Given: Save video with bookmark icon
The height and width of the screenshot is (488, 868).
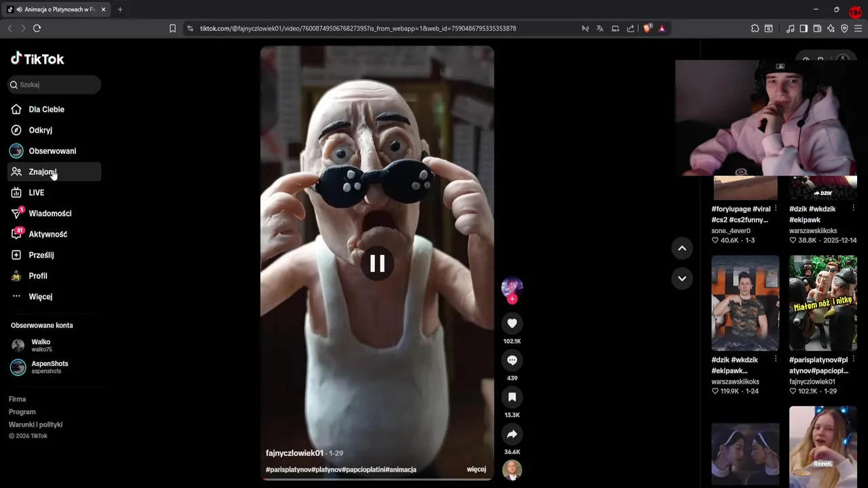Looking at the screenshot, I should pyautogui.click(x=512, y=397).
